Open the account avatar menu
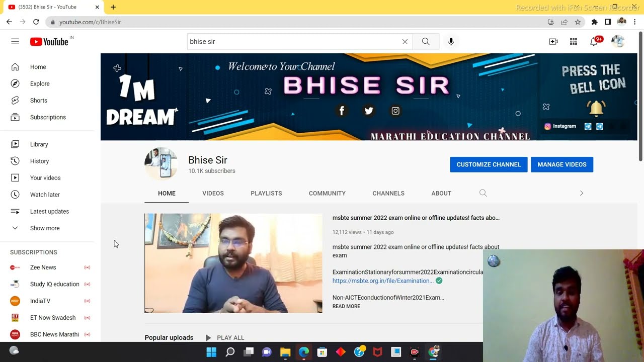644x362 pixels. (x=618, y=42)
